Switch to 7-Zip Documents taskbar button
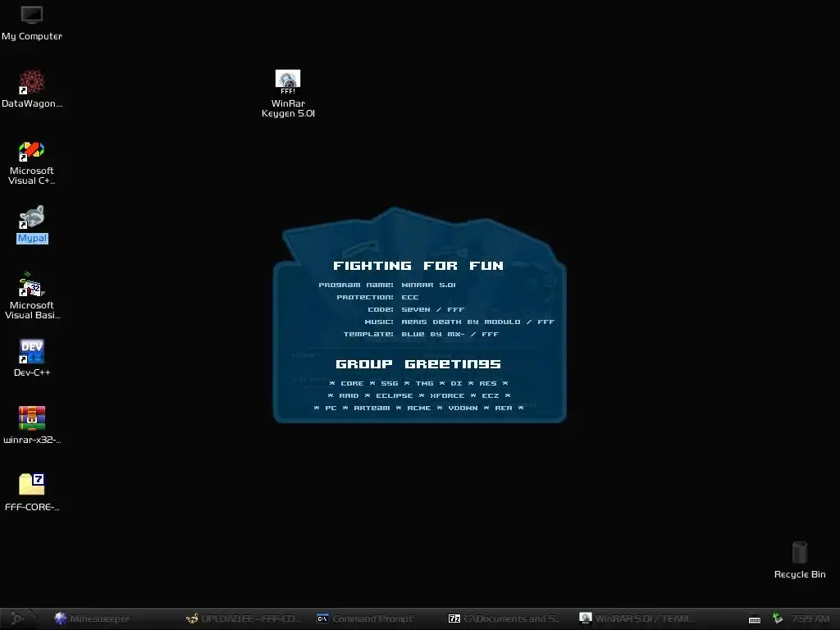Viewport: 840px width, 630px height. (x=504, y=619)
